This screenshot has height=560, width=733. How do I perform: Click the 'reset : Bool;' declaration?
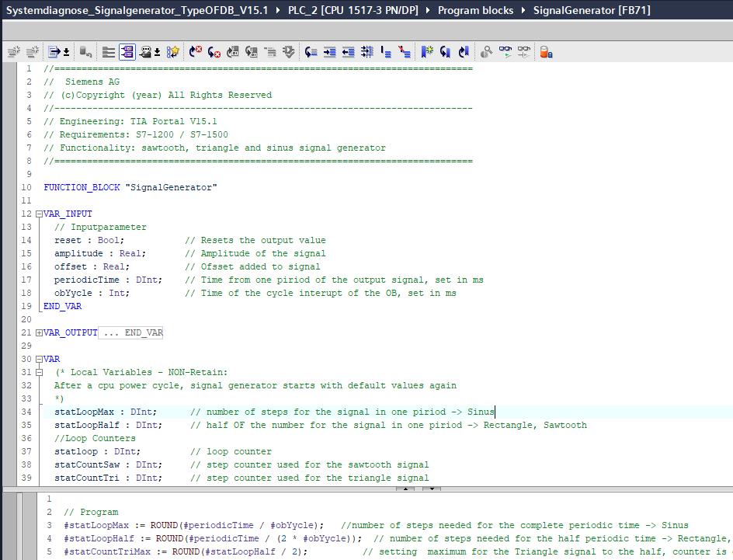tap(89, 240)
